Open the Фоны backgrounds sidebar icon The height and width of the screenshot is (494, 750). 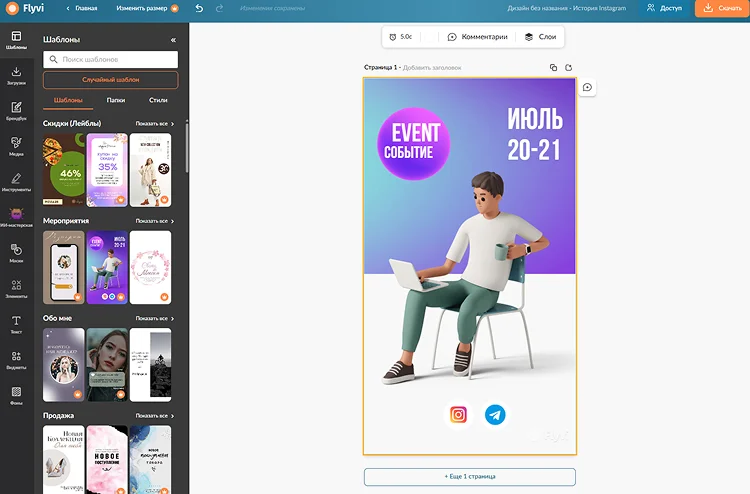point(16,395)
